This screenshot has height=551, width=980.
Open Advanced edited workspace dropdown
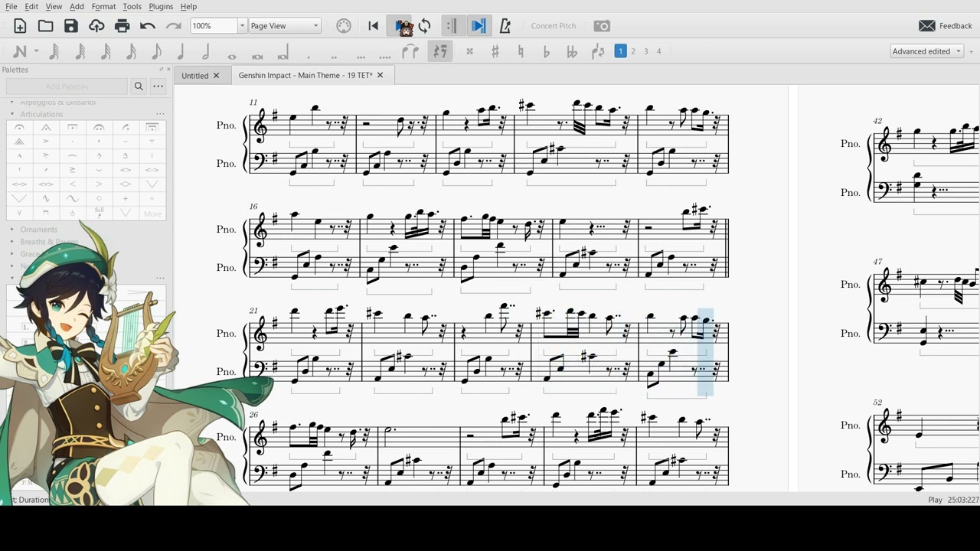[926, 51]
